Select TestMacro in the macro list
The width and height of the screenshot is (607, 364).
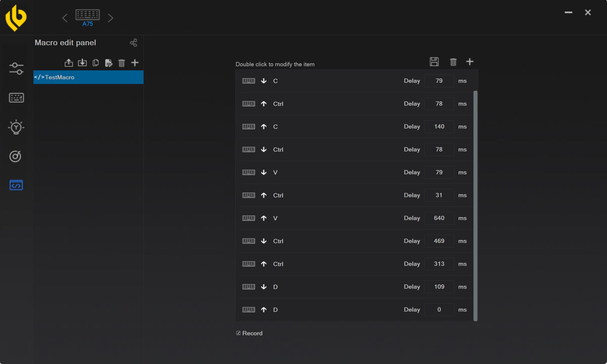[x=88, y=77]
